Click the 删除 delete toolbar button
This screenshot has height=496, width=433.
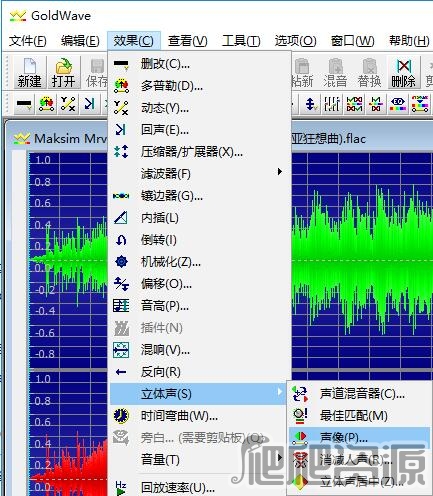(403, 72)
